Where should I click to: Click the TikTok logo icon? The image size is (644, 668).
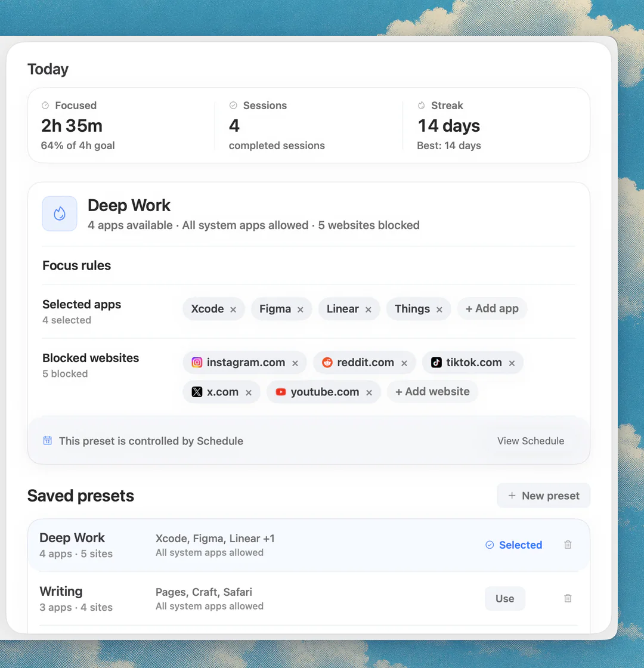pos(436,363)
